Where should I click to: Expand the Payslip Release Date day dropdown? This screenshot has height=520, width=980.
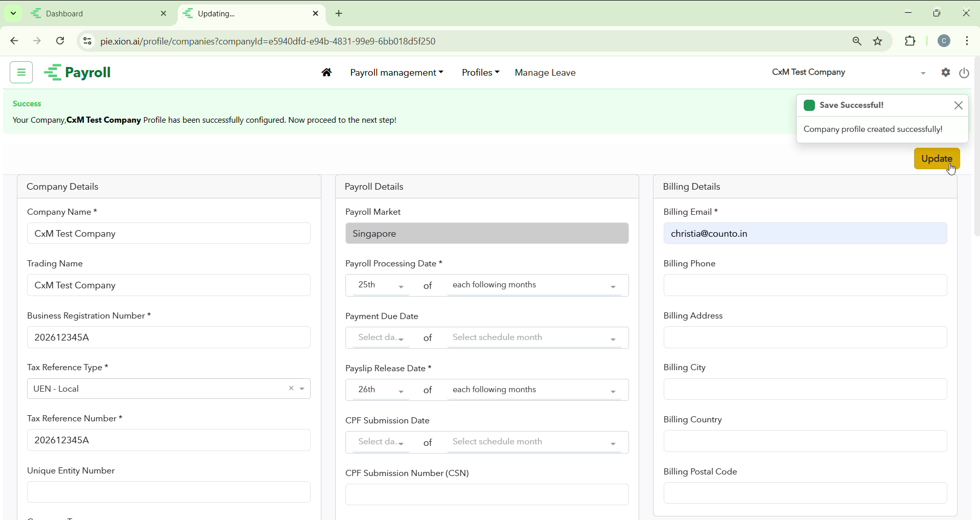[381, 390]
